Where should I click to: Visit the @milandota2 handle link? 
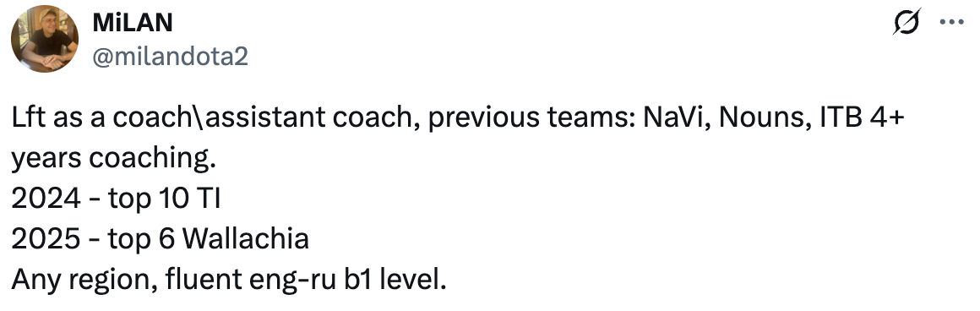point(170,57)
